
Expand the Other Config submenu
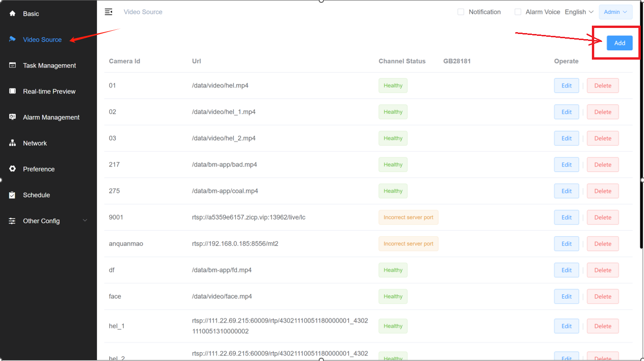coord(85,221)
